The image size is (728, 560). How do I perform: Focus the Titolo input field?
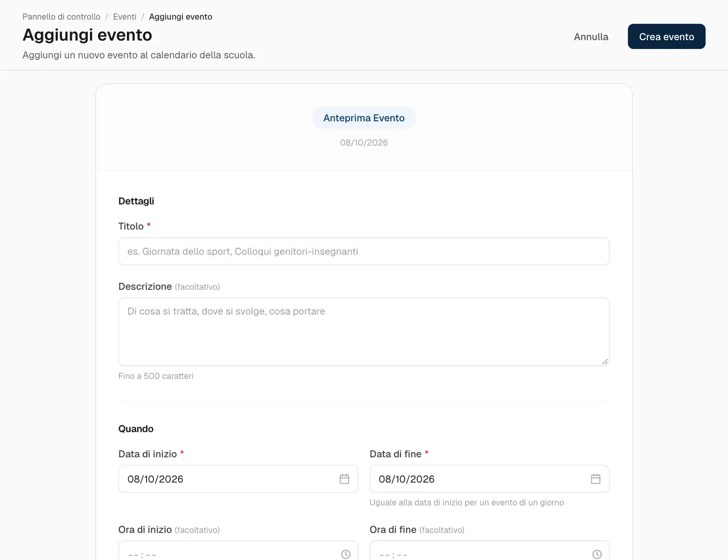(364, 252)
